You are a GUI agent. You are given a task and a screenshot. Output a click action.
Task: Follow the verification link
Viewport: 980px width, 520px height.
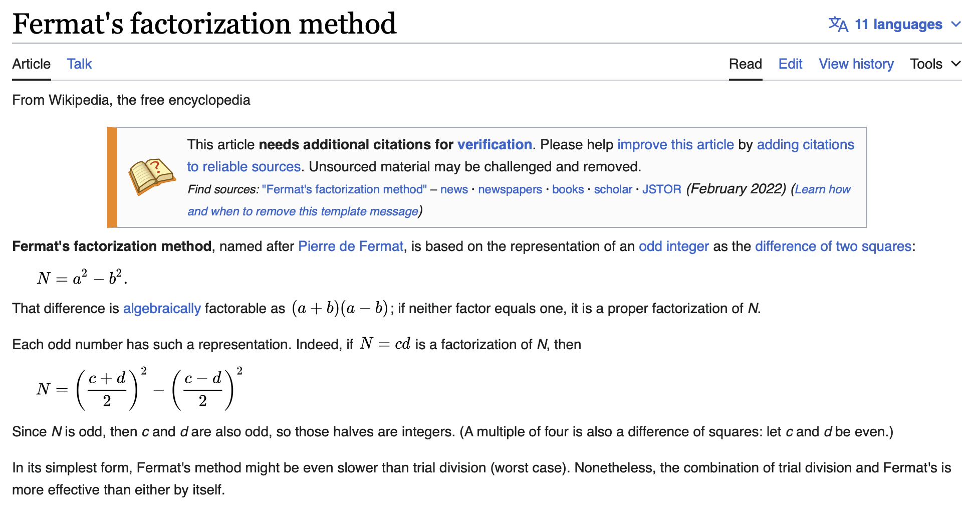(495, 145)
